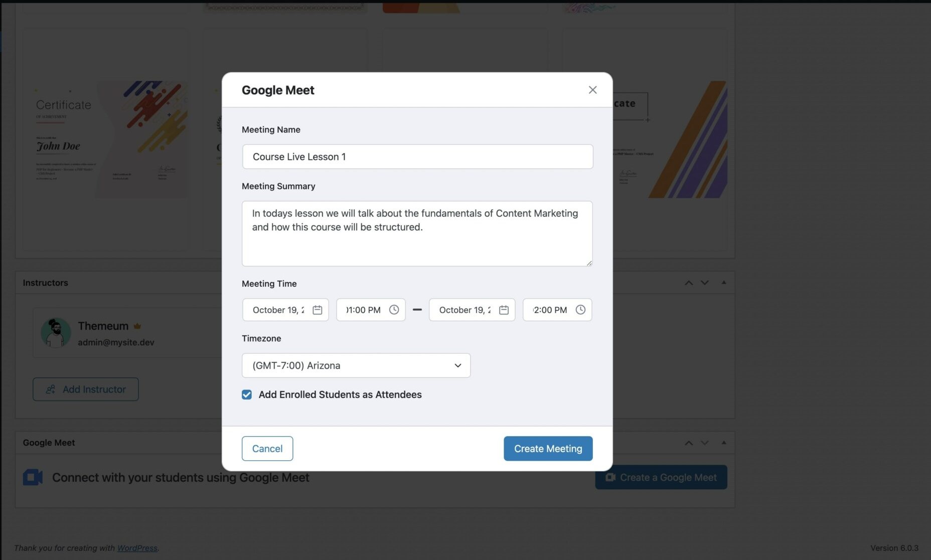Move the Instructors panel down
Image resolution: width=931 pixels, height=560 pixels.
point(705,283)
